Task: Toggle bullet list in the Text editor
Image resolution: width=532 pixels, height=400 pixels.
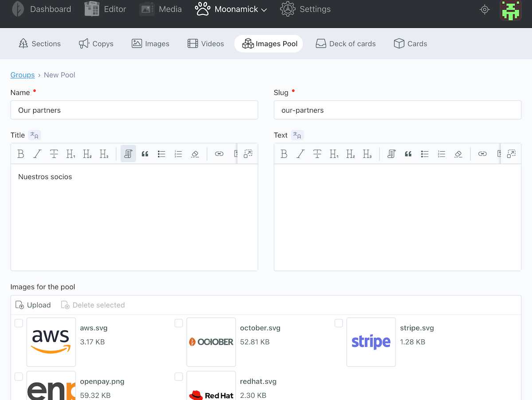Action: [x=425, y=154]
